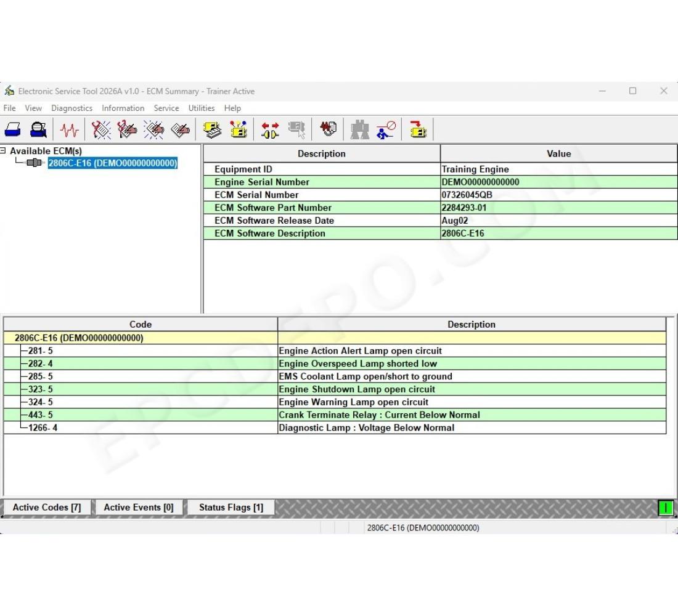Click the Value column header

tap(558, 153)
